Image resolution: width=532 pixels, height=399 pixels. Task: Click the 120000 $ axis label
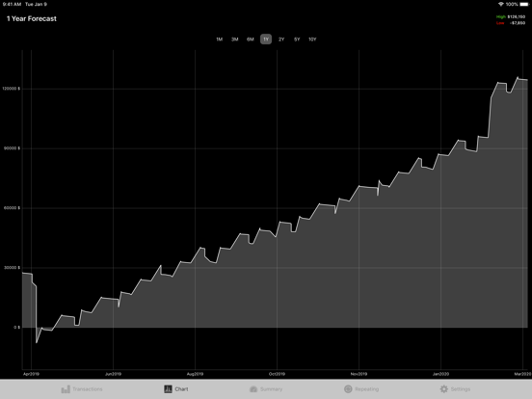point(12,89)
